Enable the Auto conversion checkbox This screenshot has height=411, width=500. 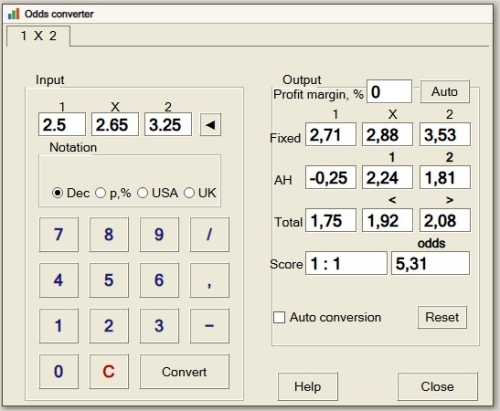[x=279, y=317]
